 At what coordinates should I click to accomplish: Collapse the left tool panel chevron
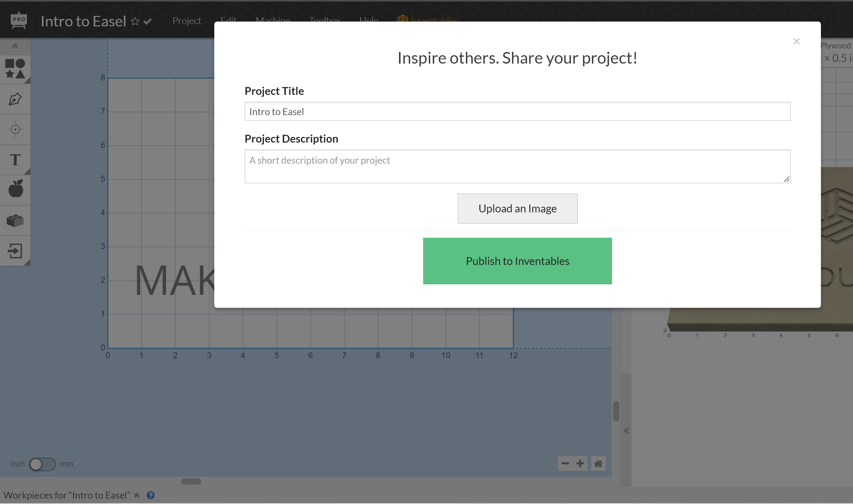click(x=15, y=46)
